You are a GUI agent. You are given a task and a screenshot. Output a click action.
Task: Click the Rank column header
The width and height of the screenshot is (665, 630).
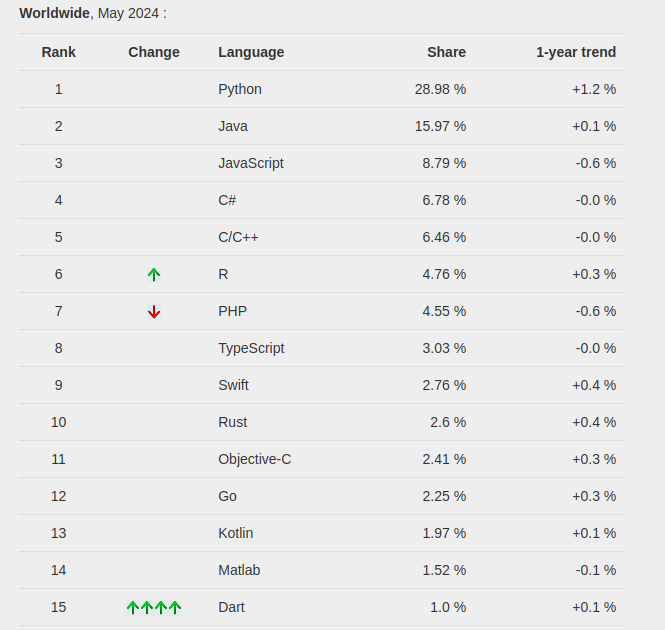tap(59, 52)
